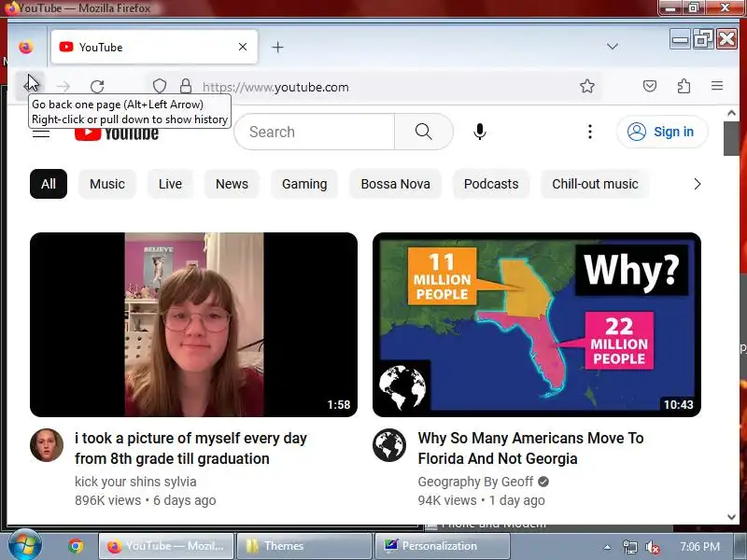Visit the Geography By Geoff channel name
Screen dimensions: 747x560
475,482
